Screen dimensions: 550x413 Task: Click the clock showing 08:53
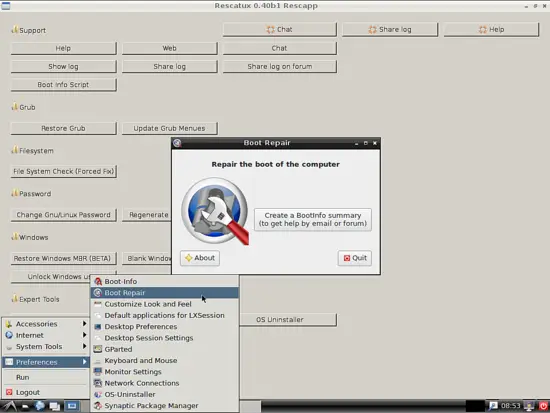[511, 406]
